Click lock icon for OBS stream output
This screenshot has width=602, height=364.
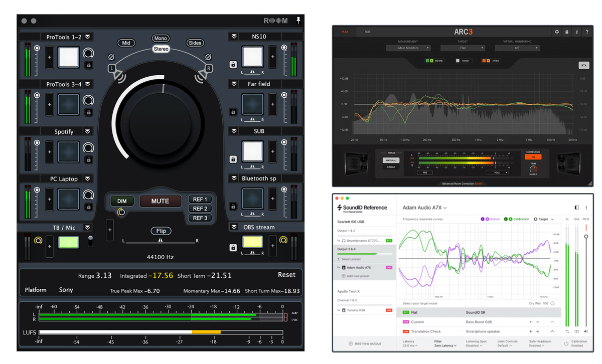pos(233,248)
